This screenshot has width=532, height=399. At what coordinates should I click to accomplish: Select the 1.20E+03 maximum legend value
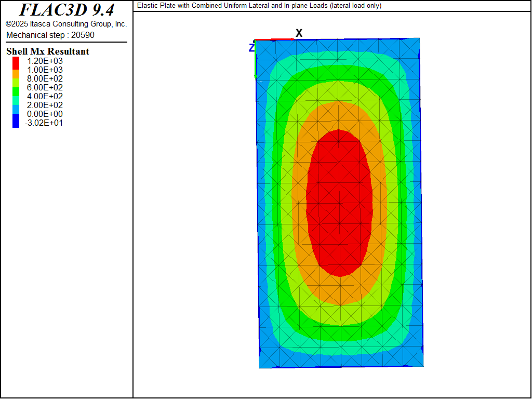pos(44,61)
